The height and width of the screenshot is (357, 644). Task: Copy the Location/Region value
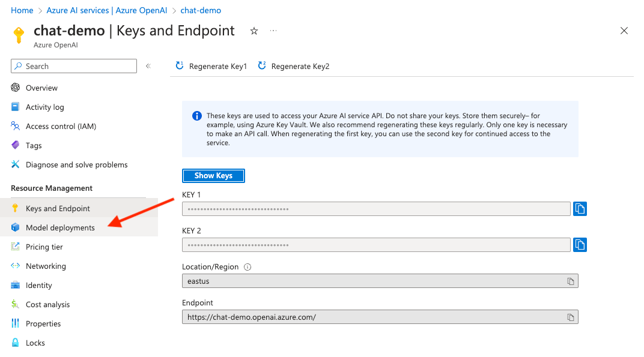[571, 281]
